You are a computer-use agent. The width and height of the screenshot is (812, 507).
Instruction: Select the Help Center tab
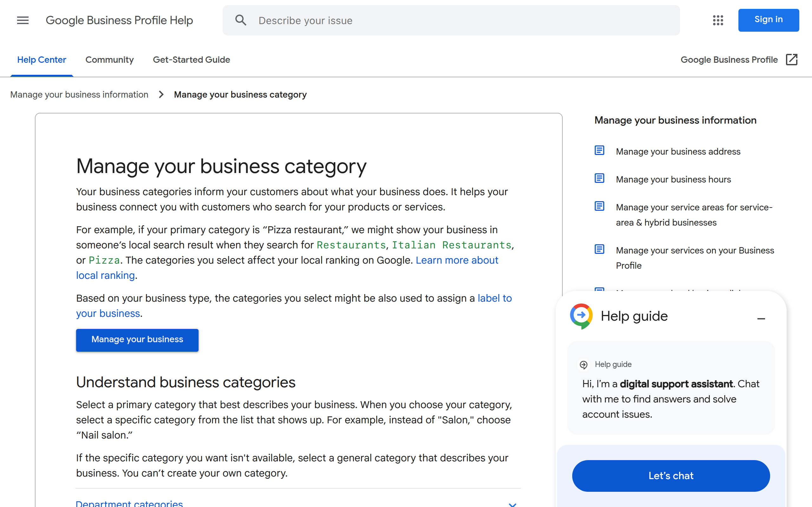tap(42, 60)
